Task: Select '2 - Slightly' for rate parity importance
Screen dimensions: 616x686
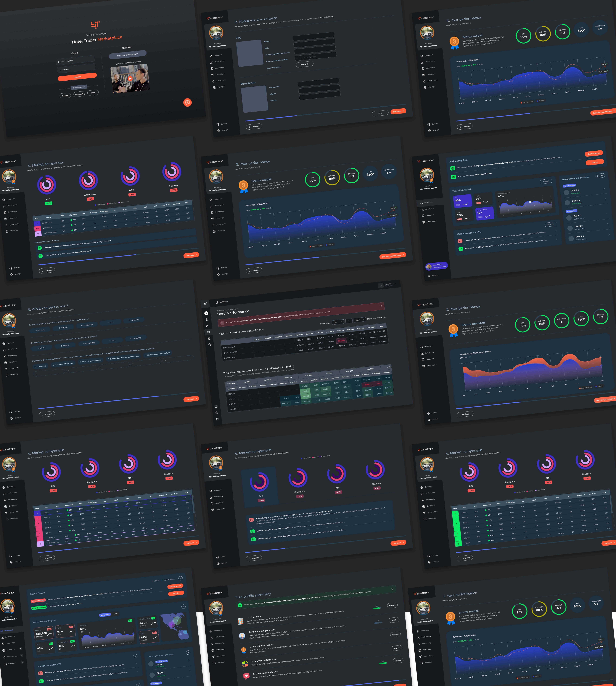Action: [63, 328]
